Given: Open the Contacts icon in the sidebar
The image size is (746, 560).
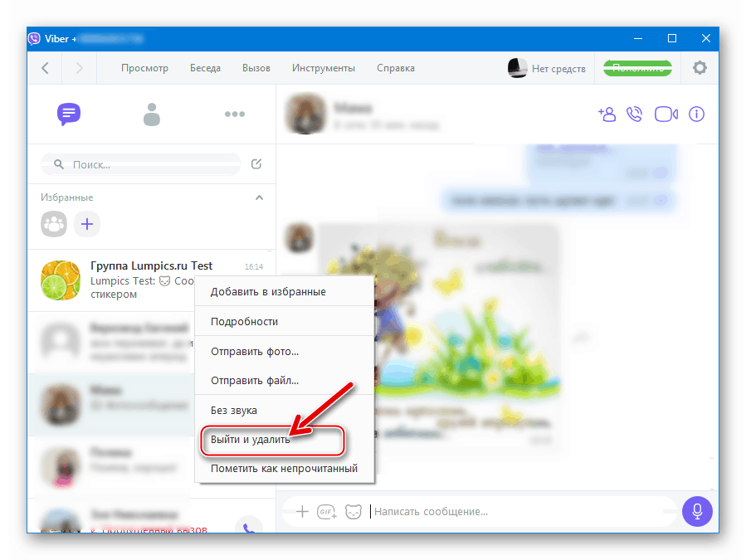Looking at the screenshot, I should point(152,114).
